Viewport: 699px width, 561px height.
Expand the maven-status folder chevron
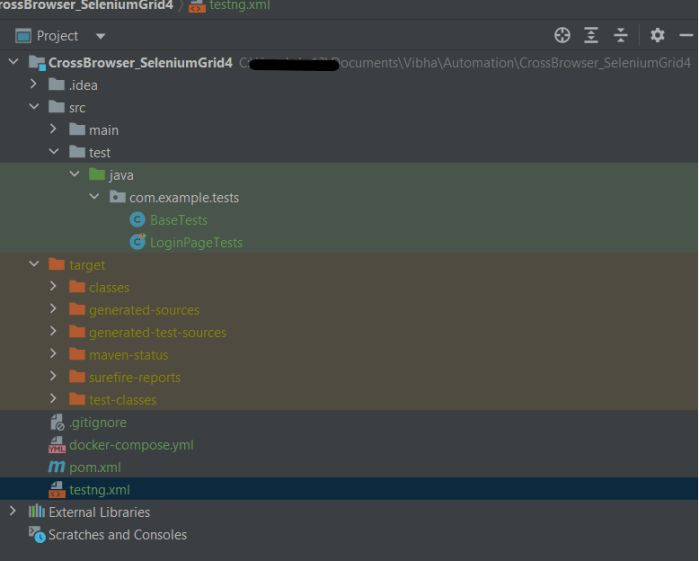(x=53, y=354)
